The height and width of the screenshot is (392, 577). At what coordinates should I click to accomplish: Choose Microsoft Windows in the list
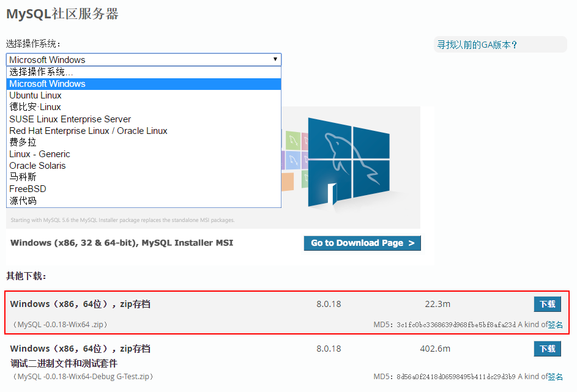click(144, 84)
